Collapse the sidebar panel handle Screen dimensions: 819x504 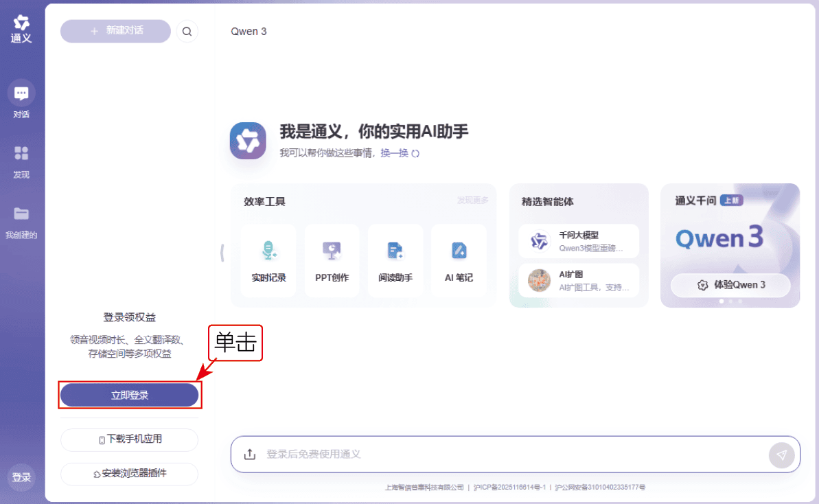pos(222,253)
